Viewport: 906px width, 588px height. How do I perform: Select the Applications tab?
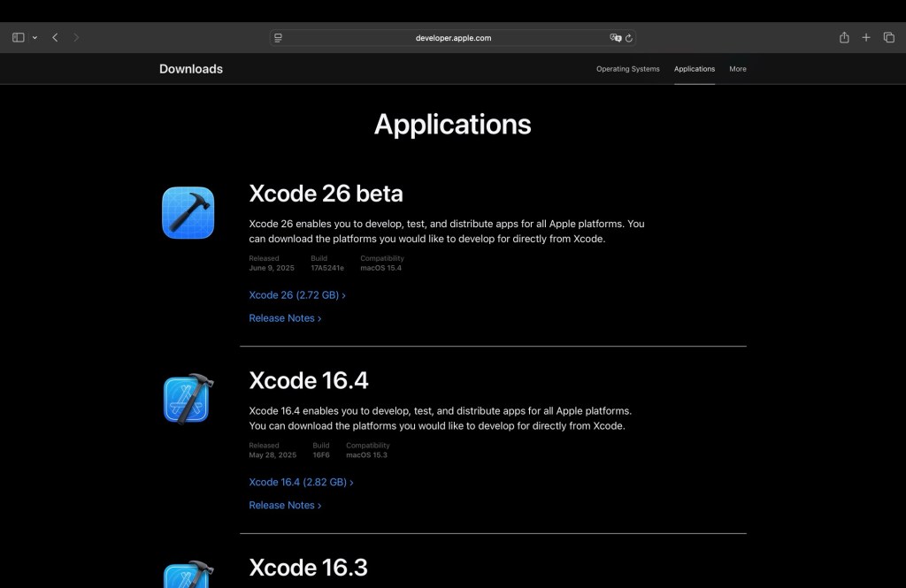click(x=694, y=69)
